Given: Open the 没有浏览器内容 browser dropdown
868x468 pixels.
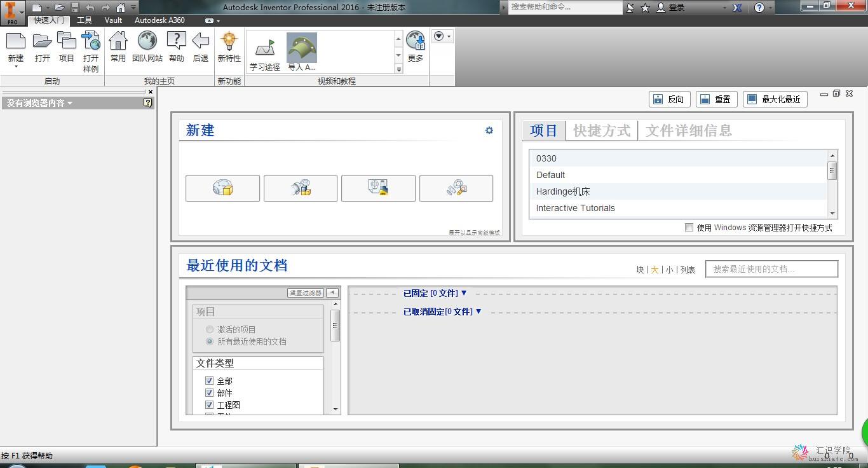Looking at the screenshot, I should click(39, 103).
